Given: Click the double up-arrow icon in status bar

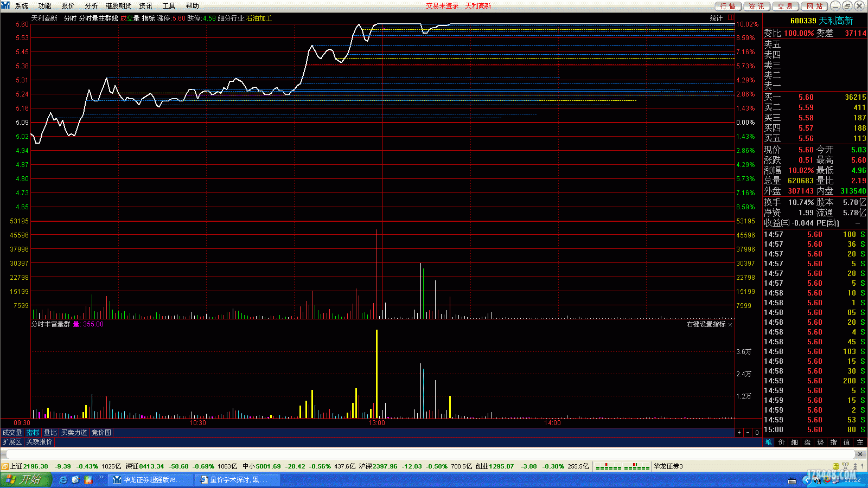Looking at the screenshot, I should pos(855,466).
